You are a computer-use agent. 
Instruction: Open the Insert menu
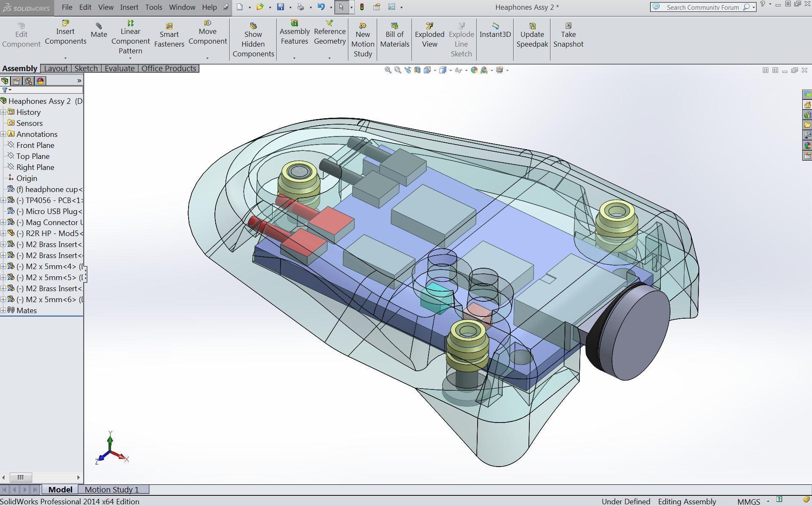click(x=129, y=7)
